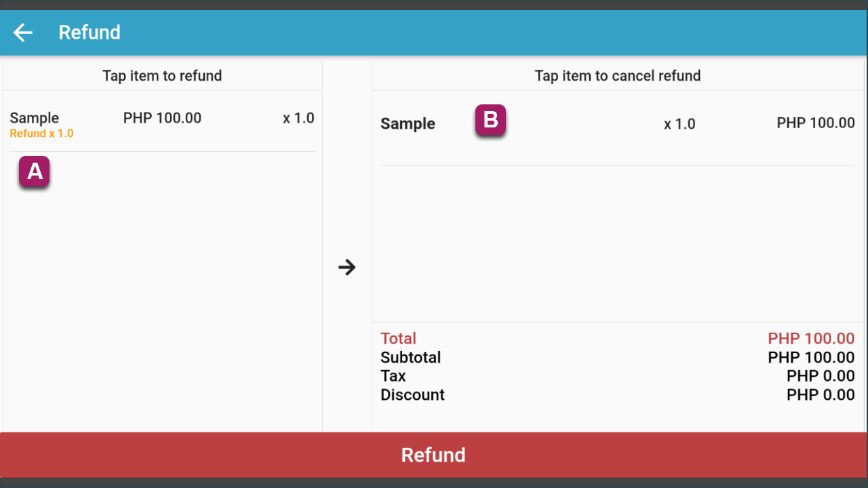Screen dimensions: 868x488
Task: Click the Tap item to refund heading
Action: pyautogui.click(x=162, y=76)
